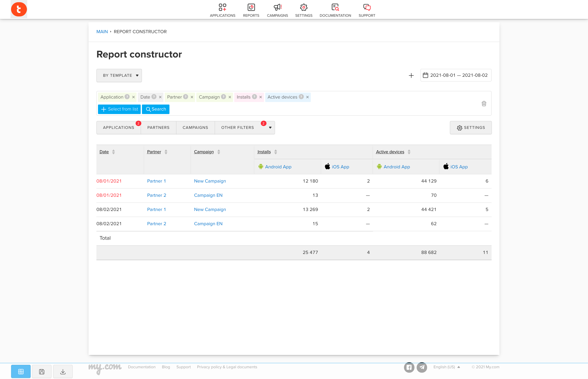Remove the Active devices chip
This screenshot has height=379, width=588.
(307, 97)
